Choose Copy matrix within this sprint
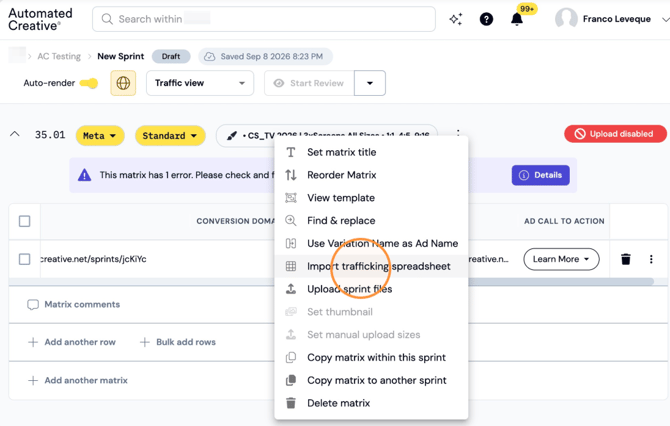Screen dimensions: 670x426 [371, 357]
